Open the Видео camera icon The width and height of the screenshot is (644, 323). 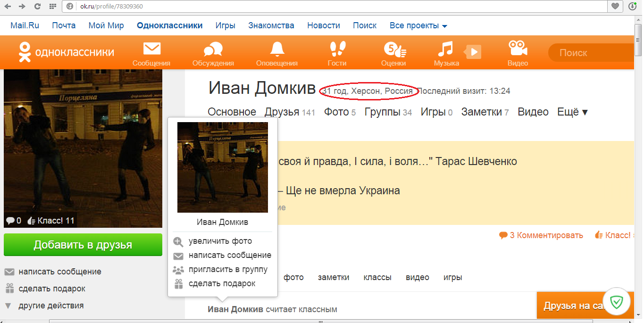[518, 49]
